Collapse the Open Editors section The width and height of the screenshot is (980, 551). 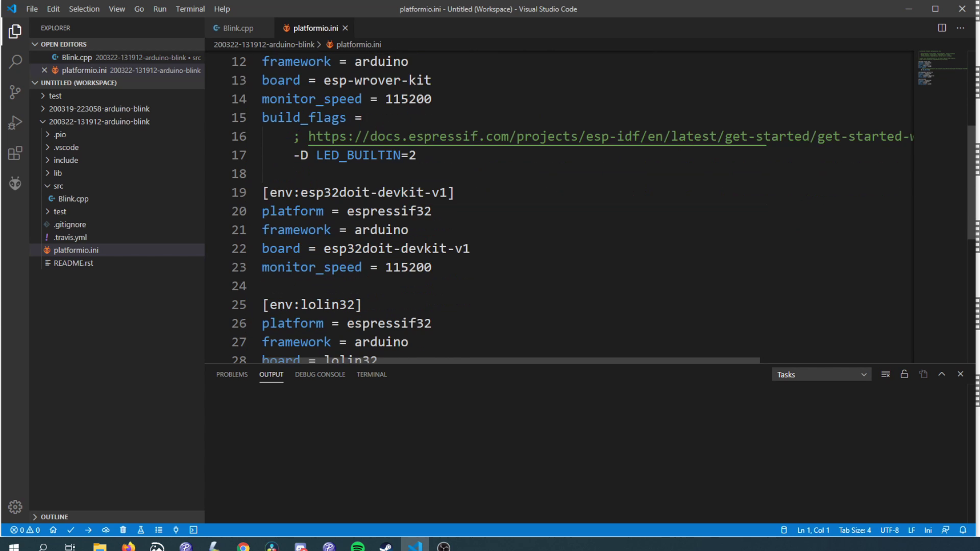click(117, 44)
